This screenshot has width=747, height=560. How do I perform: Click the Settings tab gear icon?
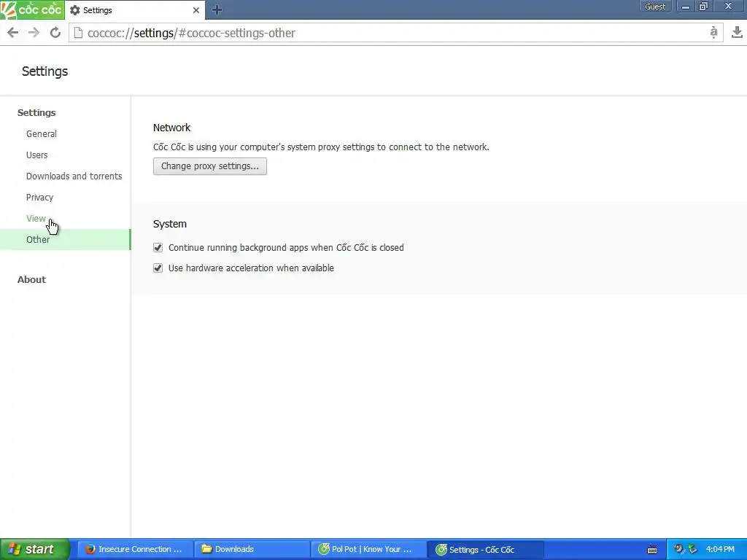pyautogui.click(x=75, y=10)
